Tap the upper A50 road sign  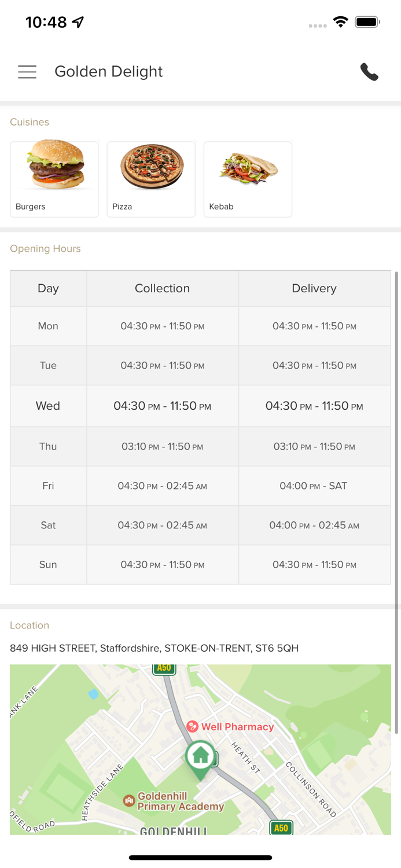164,668
